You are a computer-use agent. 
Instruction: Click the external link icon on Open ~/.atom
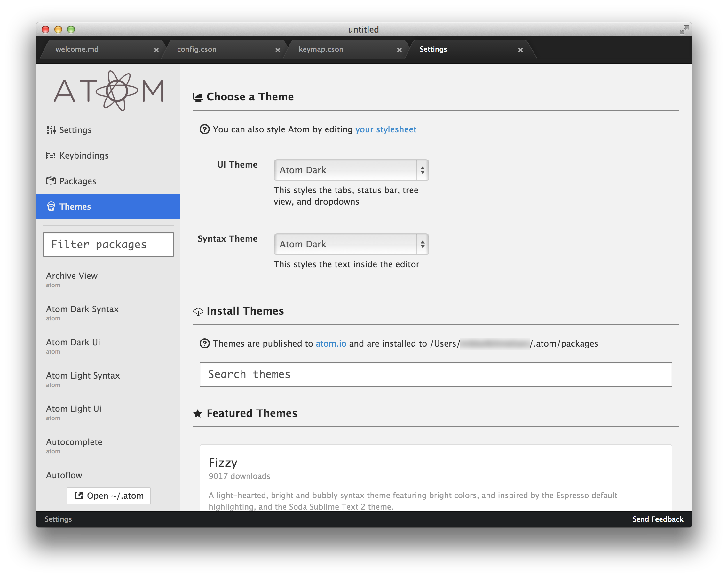tap(79, 495)
